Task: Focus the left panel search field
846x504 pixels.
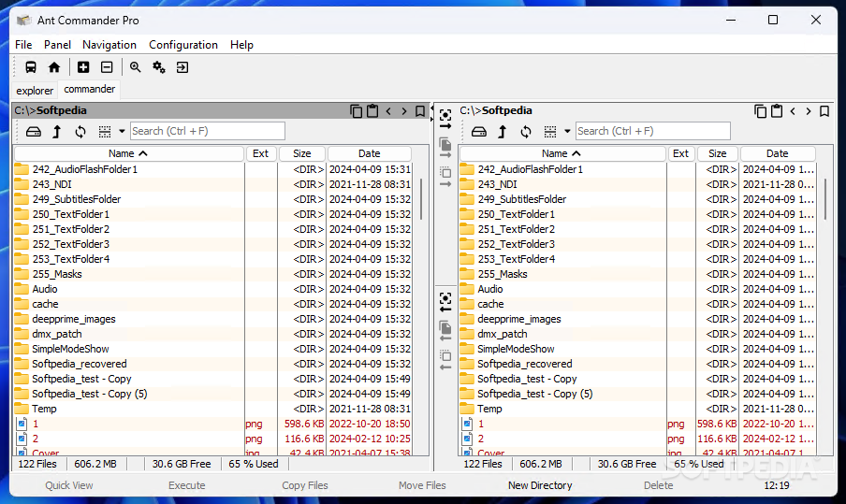Action: tap(208, 131)
